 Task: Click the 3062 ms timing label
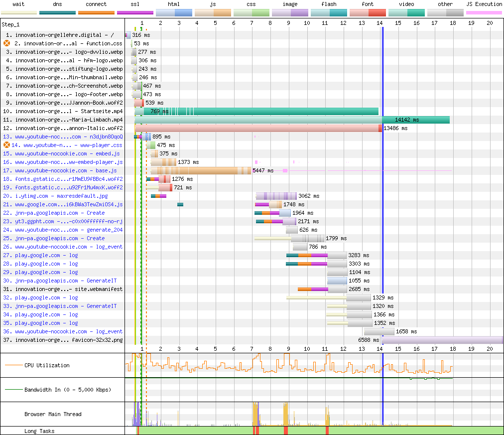coord(309,196)
